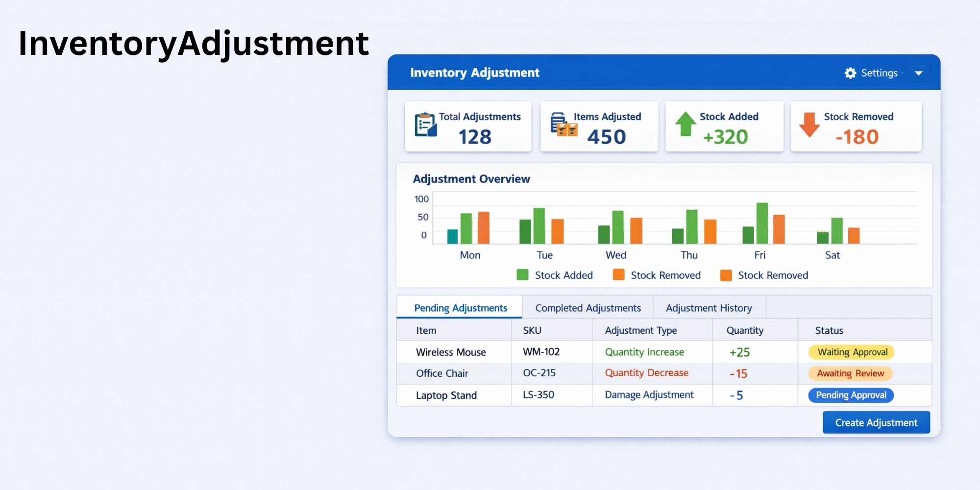Image resolution: width=980 pixels, height=490 pixels.
Task: Click the teal bar for Mon
Action: coord(452,236)
